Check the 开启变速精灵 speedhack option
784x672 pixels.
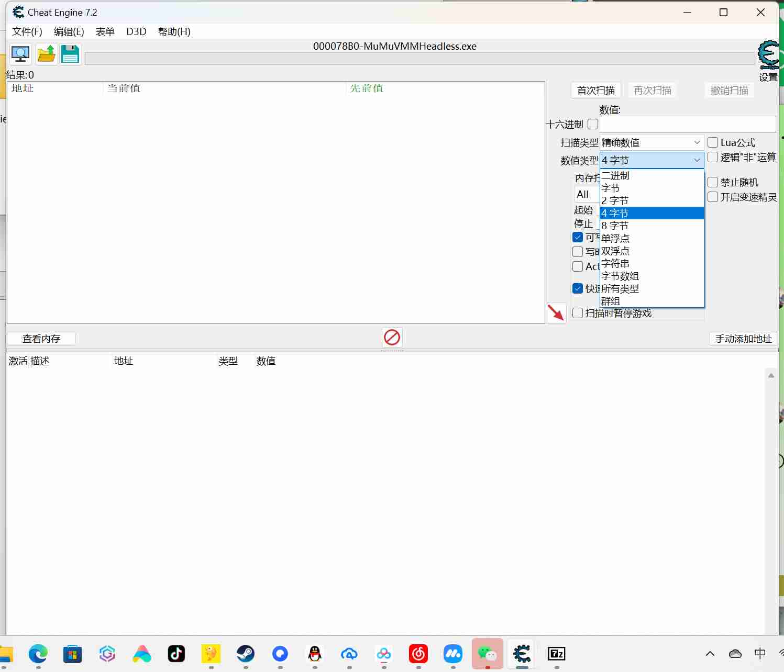point(713,197)
